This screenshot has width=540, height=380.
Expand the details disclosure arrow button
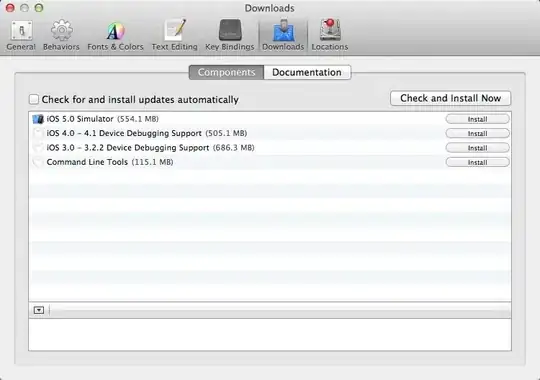point(39,310)
